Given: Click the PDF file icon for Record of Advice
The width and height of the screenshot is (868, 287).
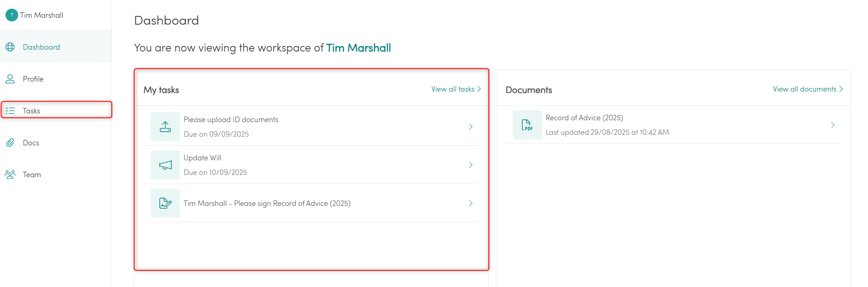Looking at the screenshot, I should 527,125.
